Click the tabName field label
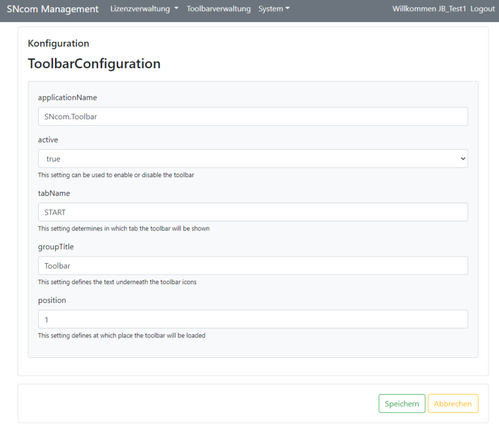This screenshot has height=429, width=499. 54,193
